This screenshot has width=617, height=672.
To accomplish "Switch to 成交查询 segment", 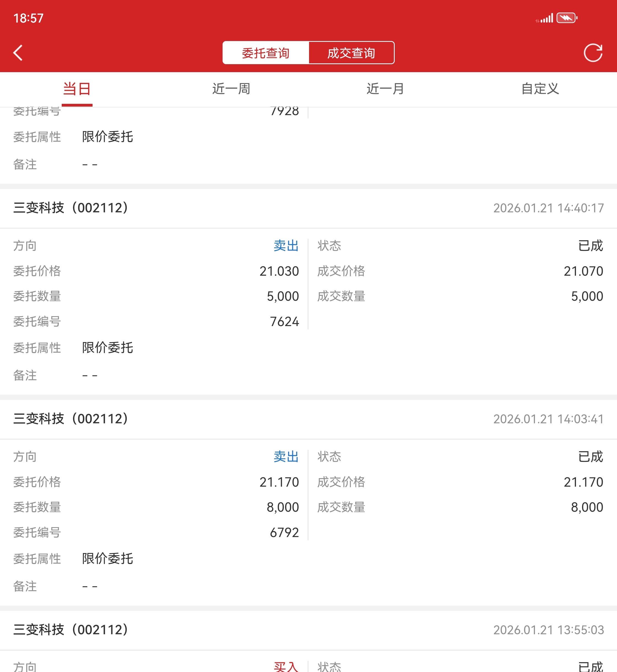I will coord(351,53).
